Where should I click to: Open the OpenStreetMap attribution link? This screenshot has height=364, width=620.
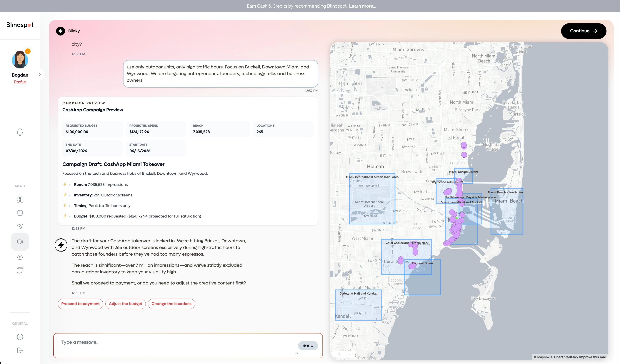click(x=564, y=357)
